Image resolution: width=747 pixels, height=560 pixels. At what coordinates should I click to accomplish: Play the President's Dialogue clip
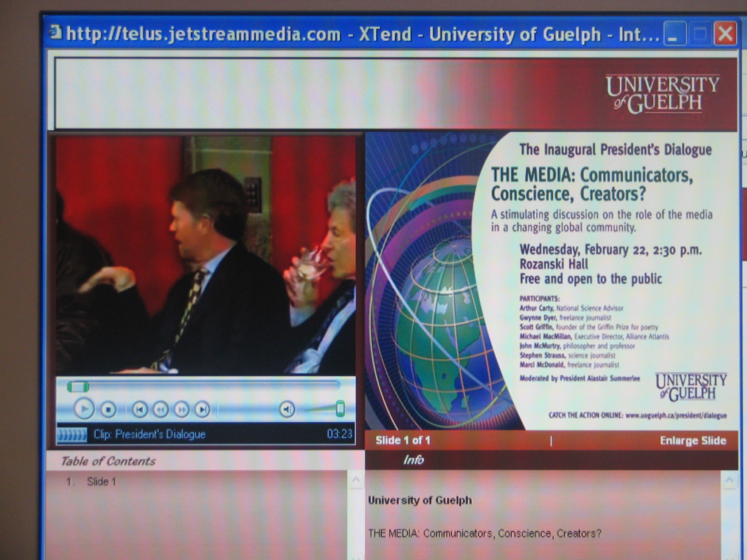coord(84,409)
